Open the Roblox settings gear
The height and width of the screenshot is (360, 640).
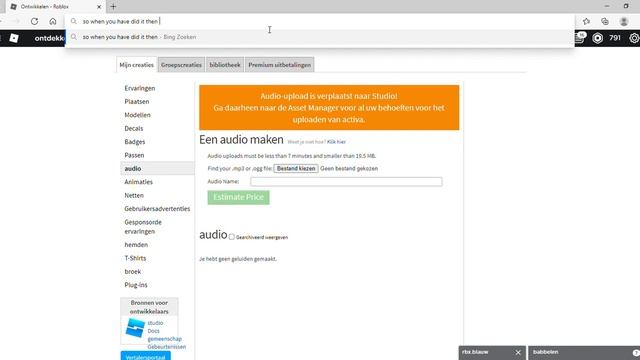pyautogui.click(x=634, y=38)
